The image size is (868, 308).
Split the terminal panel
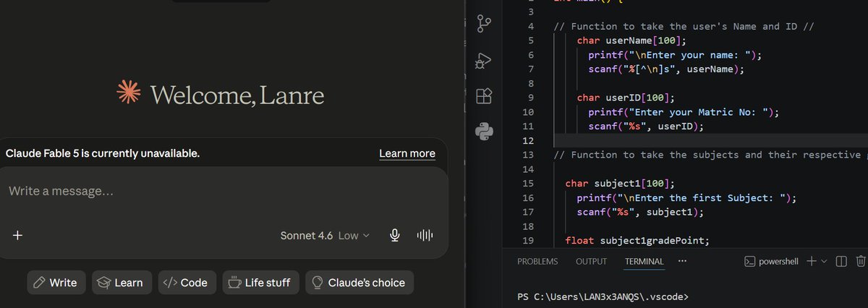pos(841,261)
